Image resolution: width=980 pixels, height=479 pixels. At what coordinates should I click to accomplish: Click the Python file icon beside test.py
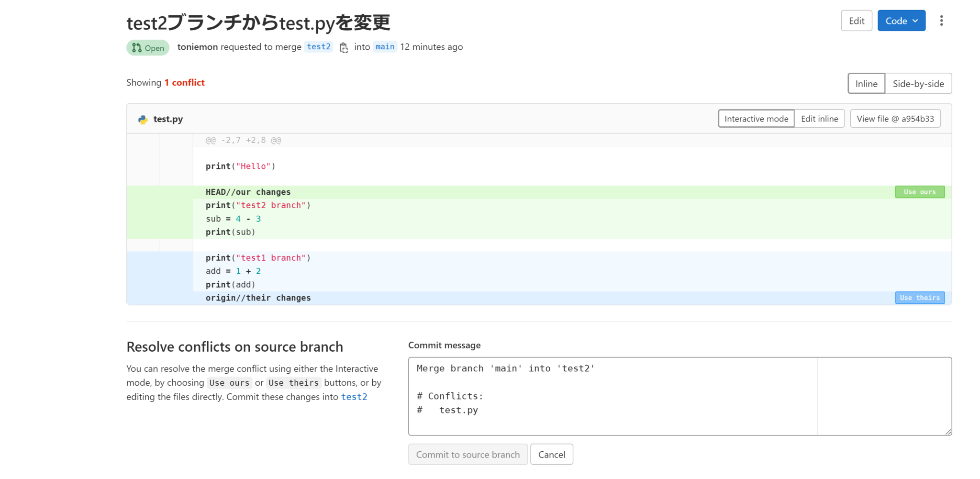(142, 119)
